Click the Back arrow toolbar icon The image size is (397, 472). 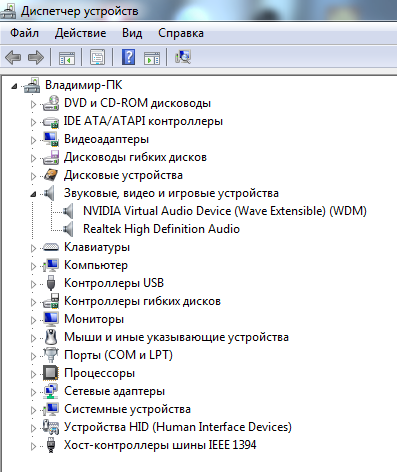click(x=13, y=57)
